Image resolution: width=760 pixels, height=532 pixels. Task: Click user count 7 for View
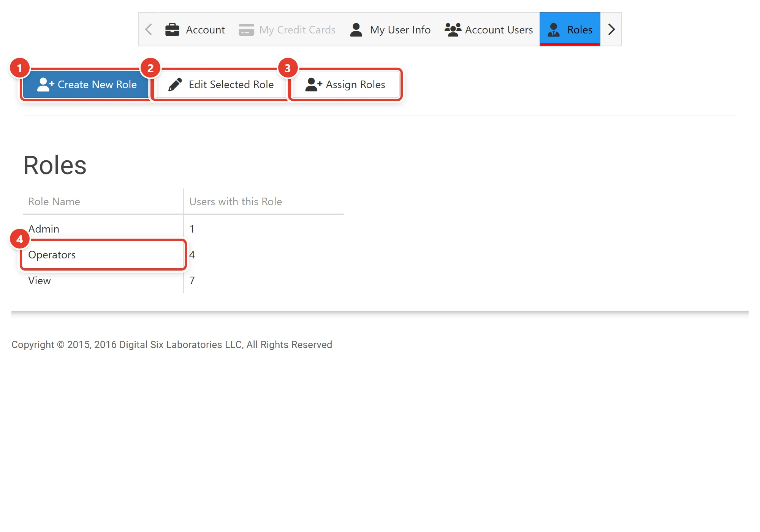192,280
